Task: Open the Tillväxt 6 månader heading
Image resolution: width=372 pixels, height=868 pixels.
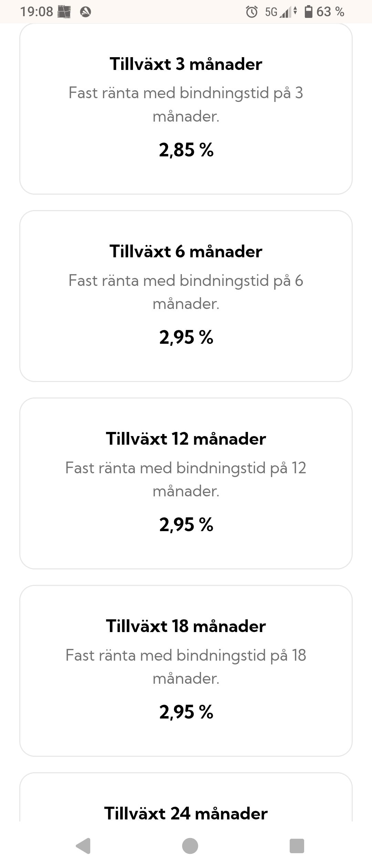Action: point(186,251)
